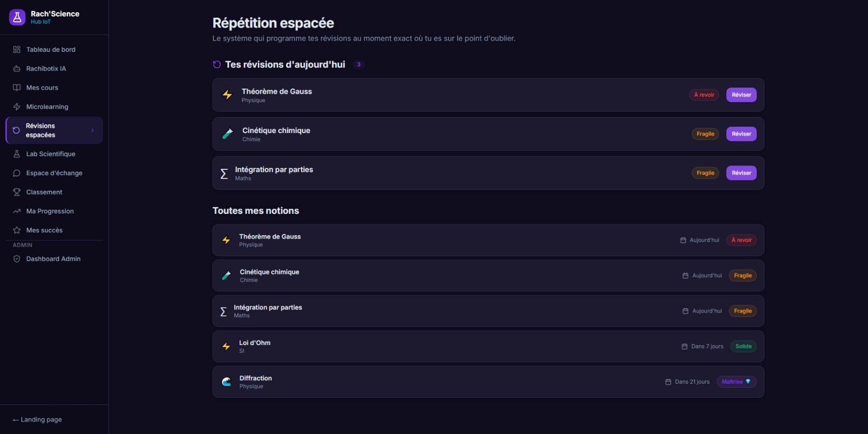
Task: Click the Classement trophy icon
Action: [17, 192]
